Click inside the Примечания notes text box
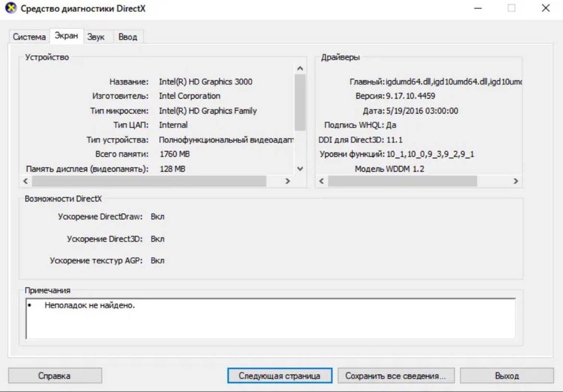 coord(271,319)
